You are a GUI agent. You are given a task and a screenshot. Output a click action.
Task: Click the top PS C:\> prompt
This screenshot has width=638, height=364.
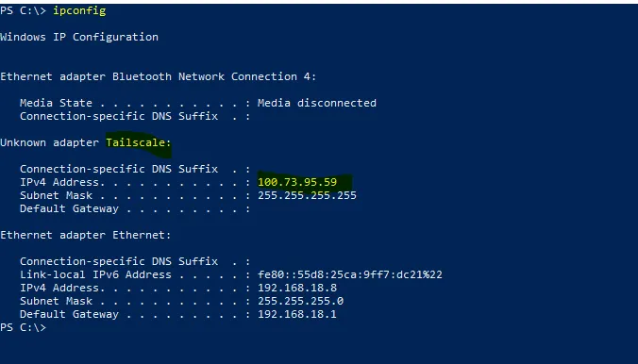24,10
